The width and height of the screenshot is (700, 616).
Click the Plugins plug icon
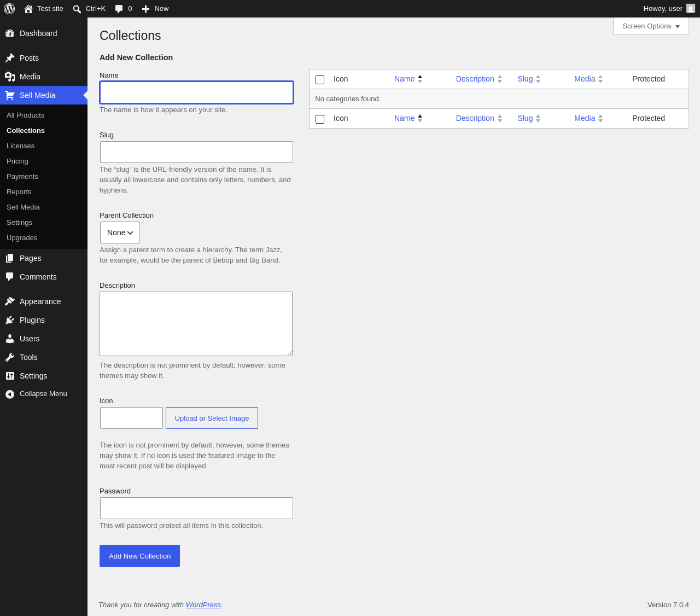10,320
